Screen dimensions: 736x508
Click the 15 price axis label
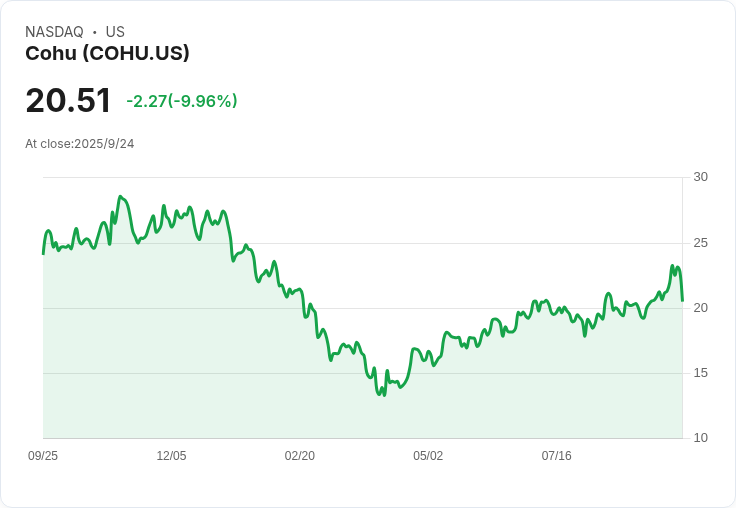[701, 373]
